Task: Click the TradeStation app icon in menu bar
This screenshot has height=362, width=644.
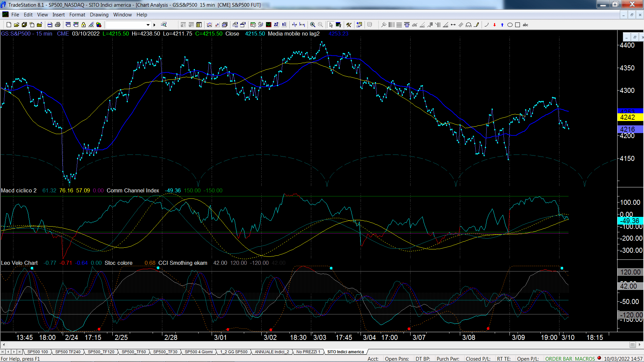Action: 5,14
